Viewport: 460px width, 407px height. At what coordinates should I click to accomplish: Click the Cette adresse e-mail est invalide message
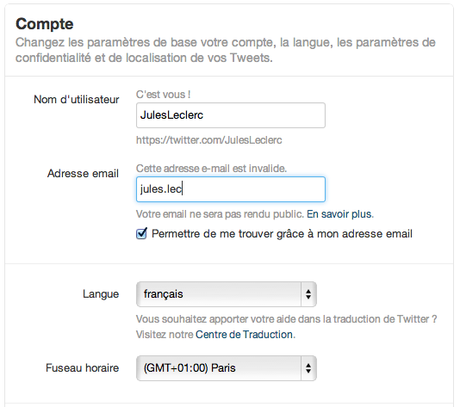pyautogui.click(x=211, y=168)
